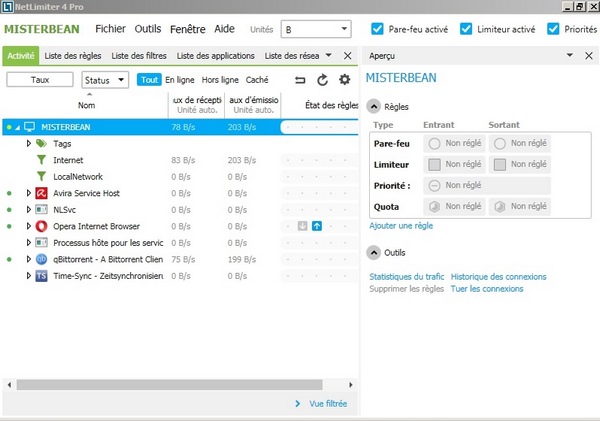
Task: Click Opera's upload limit rule icon
Action: (x=317, y=226)
